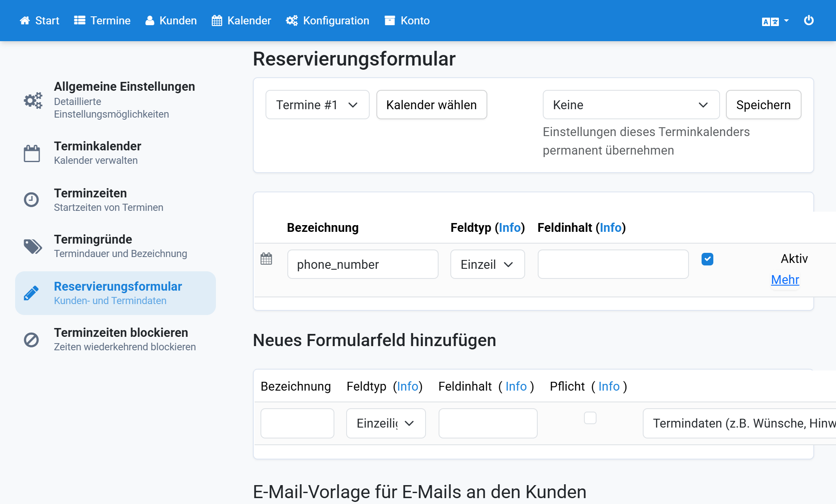This screenshot has height=504, width=836.
Task: Click the Mehr link in phone_number row
Action: (785, 279)
